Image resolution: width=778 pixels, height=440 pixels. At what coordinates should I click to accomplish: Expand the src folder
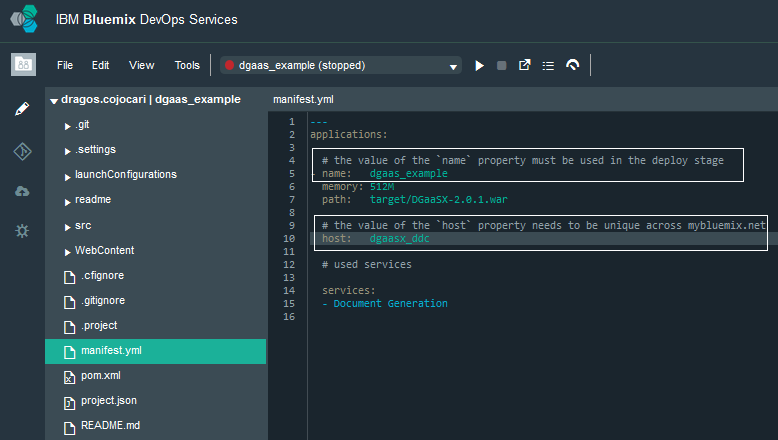67,227
